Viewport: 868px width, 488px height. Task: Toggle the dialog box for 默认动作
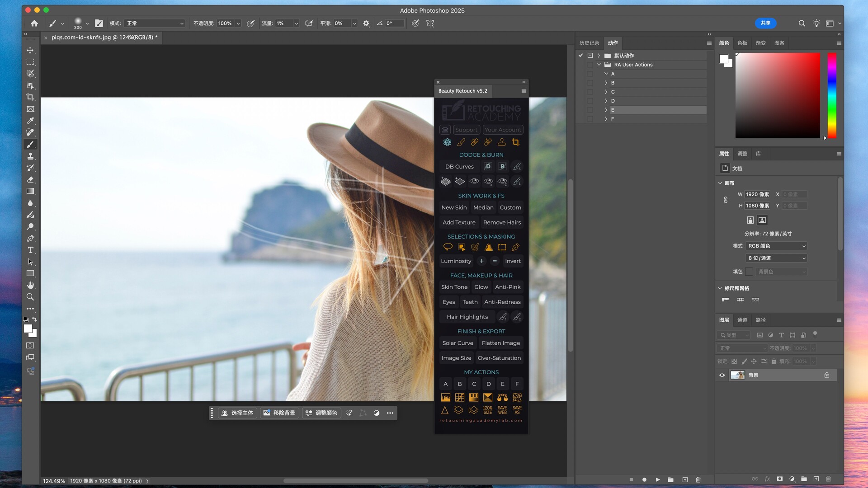coord(590,56)
